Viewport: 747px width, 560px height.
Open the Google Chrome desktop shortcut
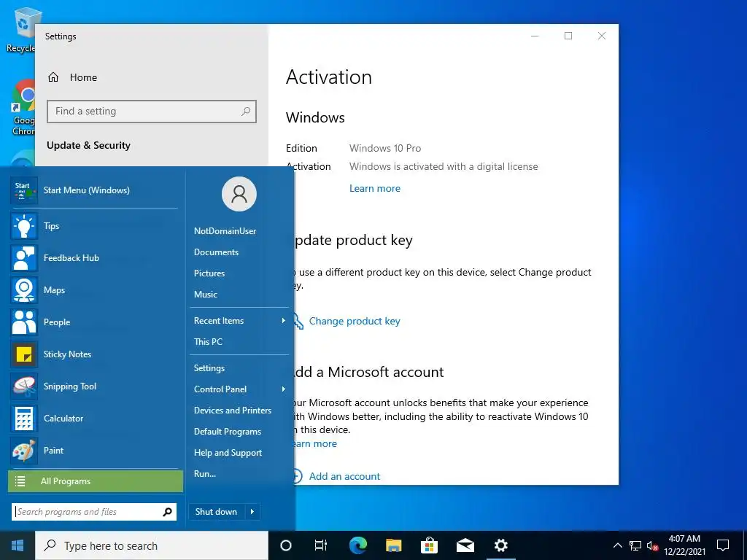point(24,107)
